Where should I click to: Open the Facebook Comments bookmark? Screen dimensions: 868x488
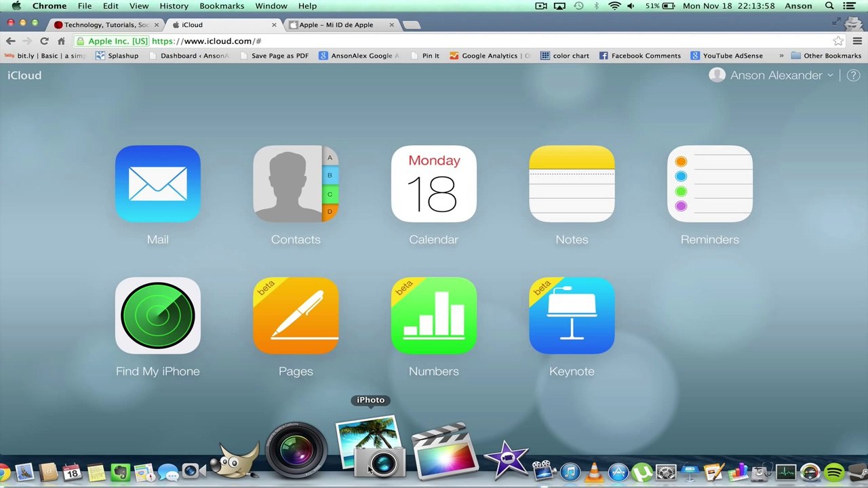tap(639, 56)
